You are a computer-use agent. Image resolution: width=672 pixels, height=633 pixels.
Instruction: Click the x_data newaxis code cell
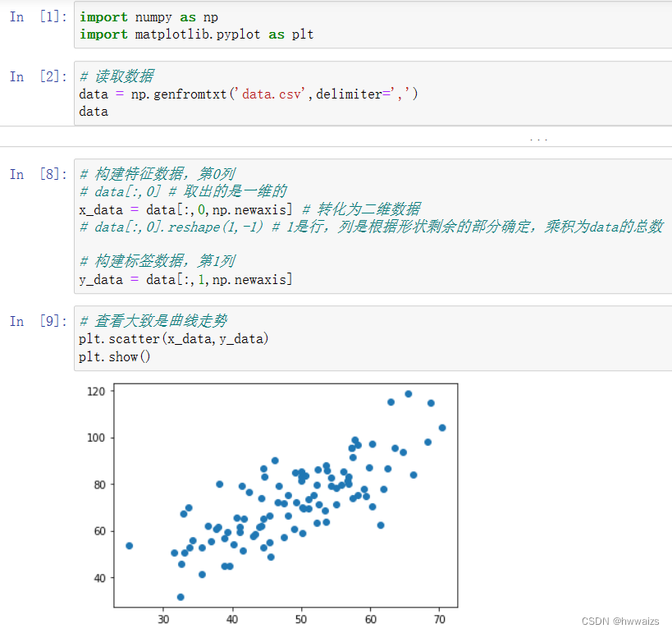point(373,227)
